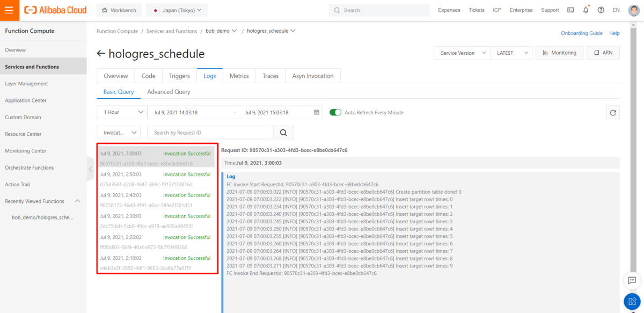Open Application Center in sidebar
The height and width of the screenshot is (313, 644).
tap(43, 100)
